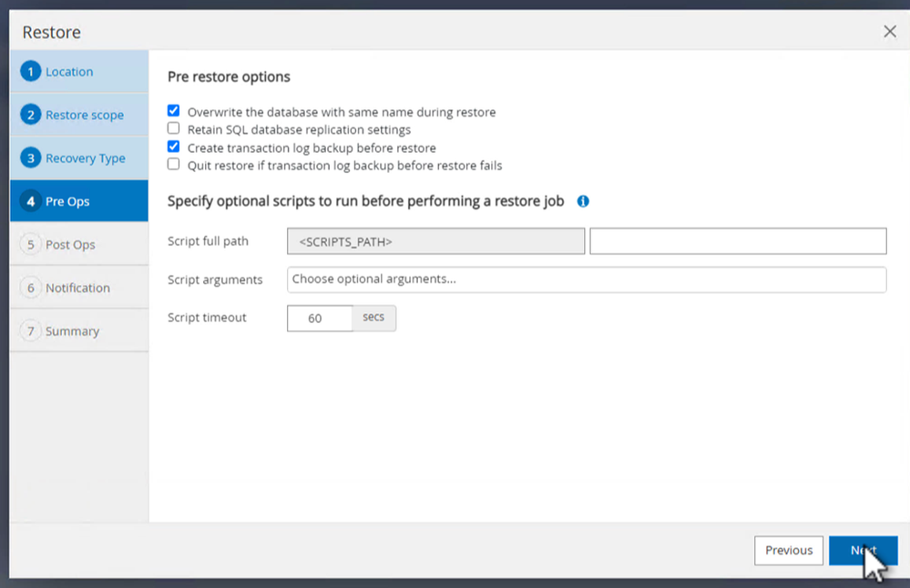
Task: Open the Script arguments optional arguments dropdown
Action: (x=586, y=279)
